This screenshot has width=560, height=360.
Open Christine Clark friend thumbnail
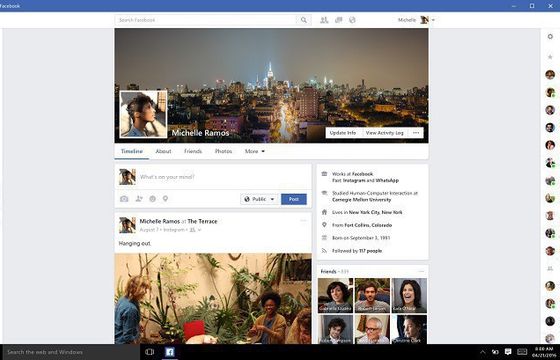click(409, 329)
